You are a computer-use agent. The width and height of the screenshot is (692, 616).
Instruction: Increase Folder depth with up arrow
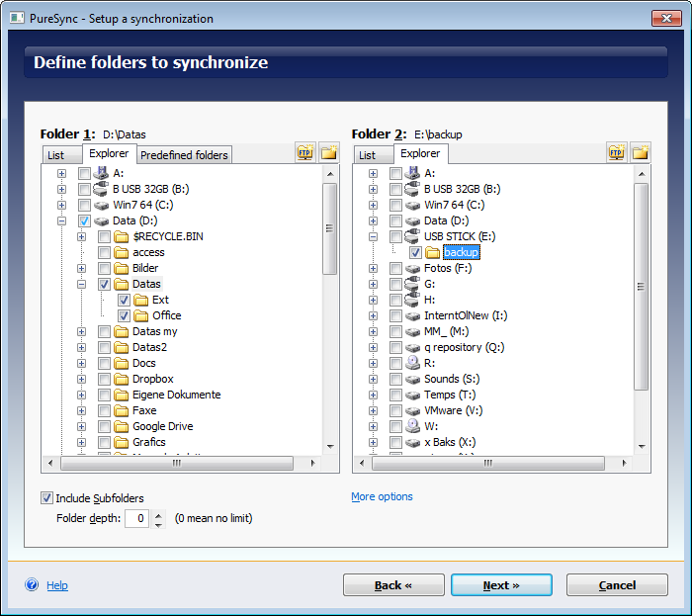click(158, 515)
